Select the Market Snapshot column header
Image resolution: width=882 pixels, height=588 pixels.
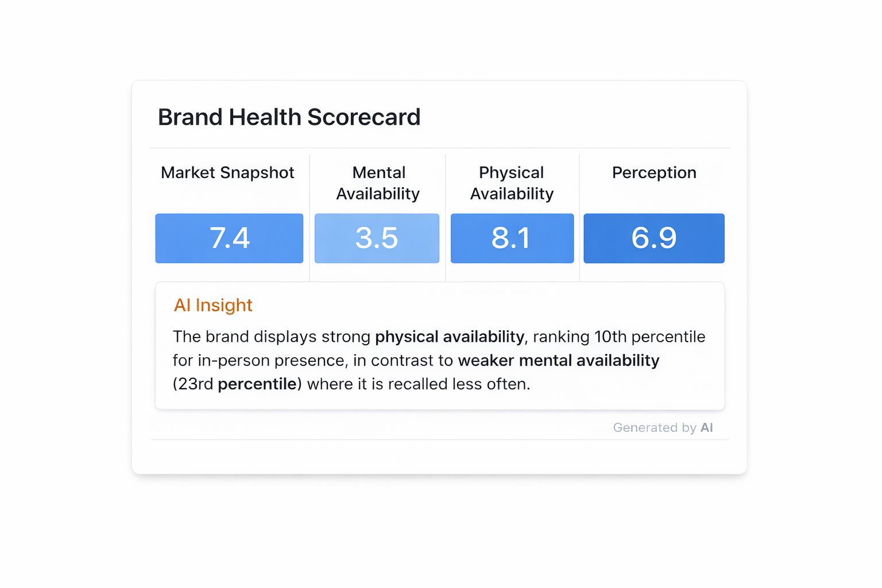pyautogui.click(x=227, y=173)
